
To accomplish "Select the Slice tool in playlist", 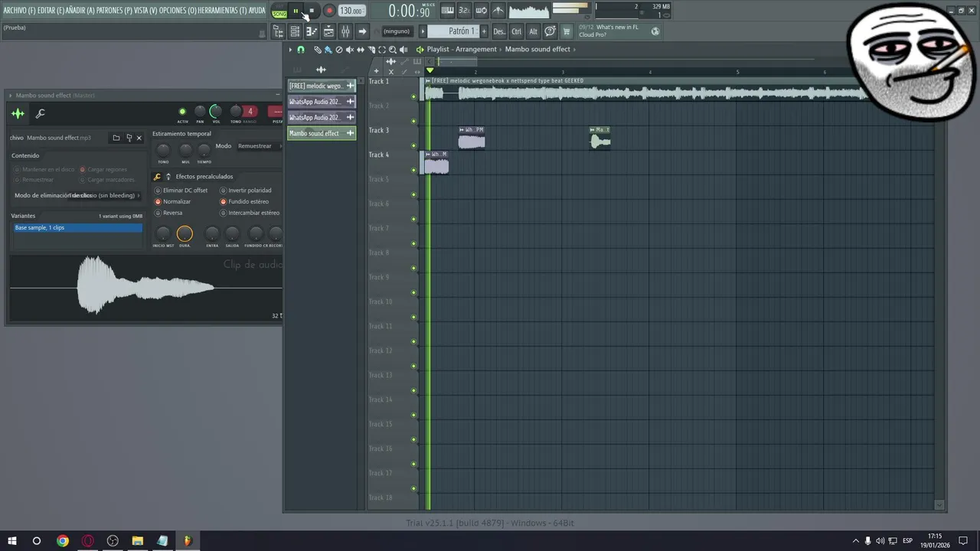I will [x=371, y=50].
